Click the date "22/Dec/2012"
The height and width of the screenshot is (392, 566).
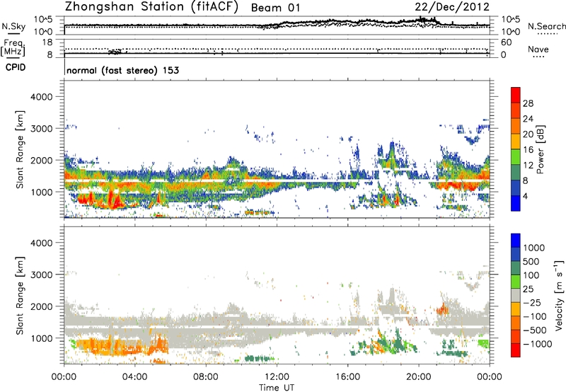452,7
